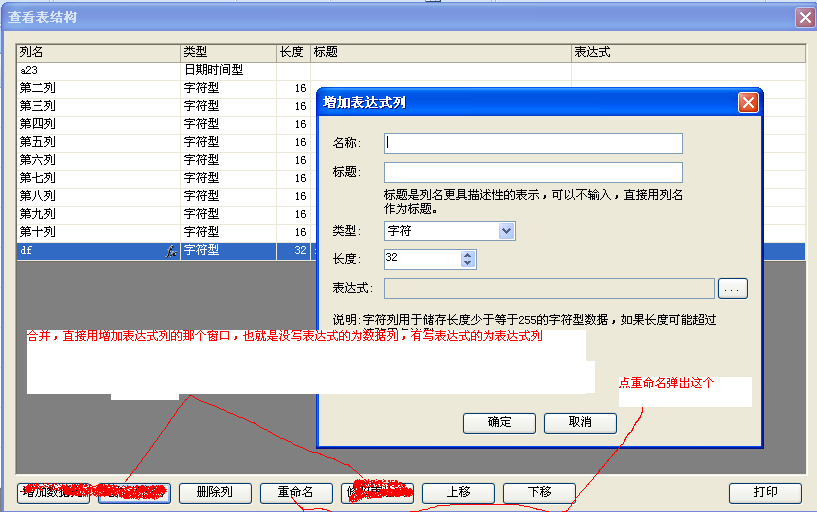Click the 打印 button
Image resolution: width=817 pixels, height=512 pixels.
[x=766, y=492]
